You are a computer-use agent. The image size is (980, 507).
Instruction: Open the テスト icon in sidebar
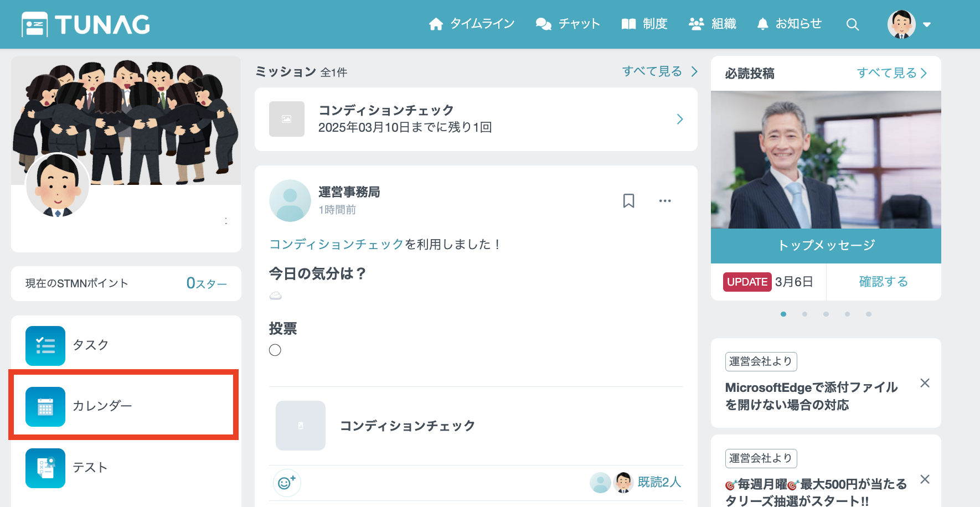pos(45,468)
